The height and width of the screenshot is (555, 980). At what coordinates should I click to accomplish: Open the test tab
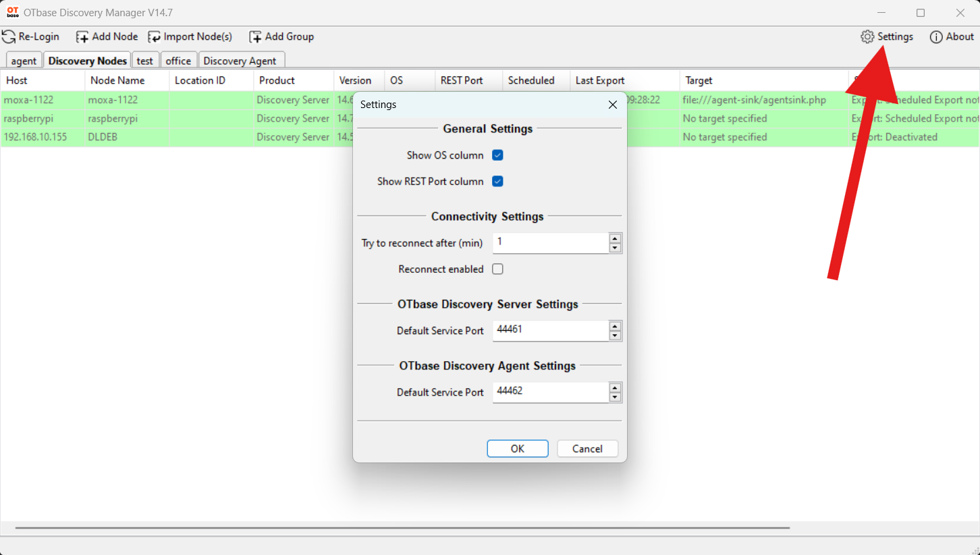pos(145,61)
